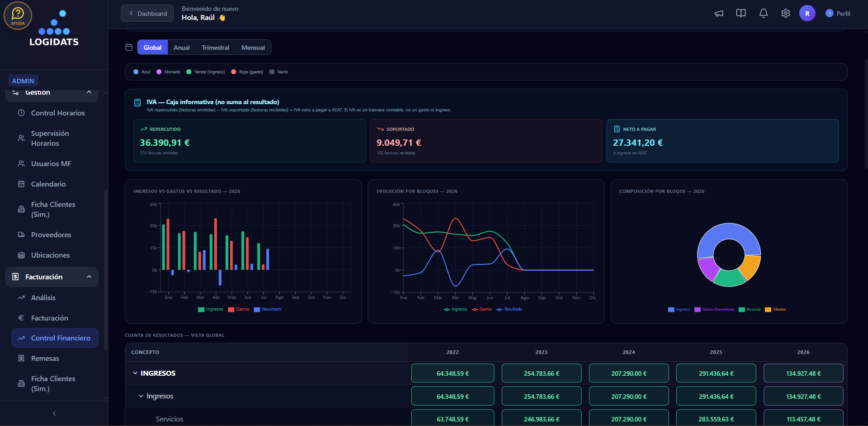Open Remesas from the sidebar
The height and width of the screenshot is (426, 868).
coord(55,358)
